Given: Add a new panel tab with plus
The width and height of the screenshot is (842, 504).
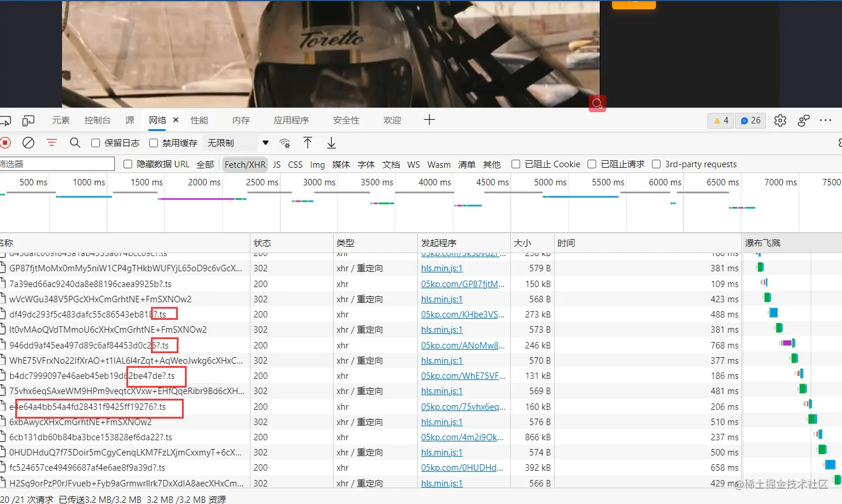Looking at the screenshot, I should click(429, 120).
